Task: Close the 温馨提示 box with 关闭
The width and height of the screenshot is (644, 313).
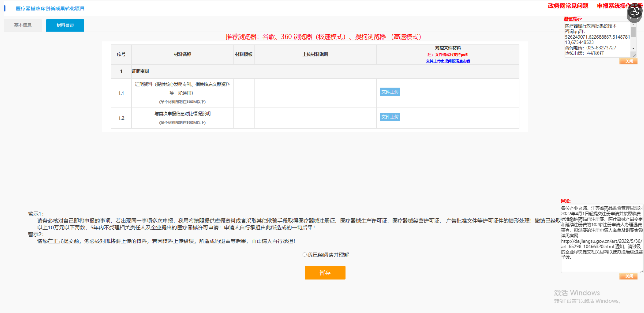Action: (628, 61)
